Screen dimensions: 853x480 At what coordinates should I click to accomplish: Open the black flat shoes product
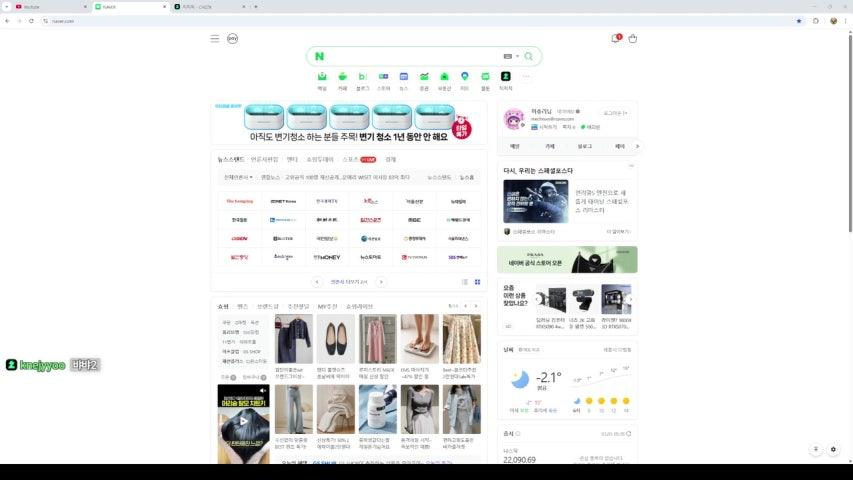(x=336, y=339)
